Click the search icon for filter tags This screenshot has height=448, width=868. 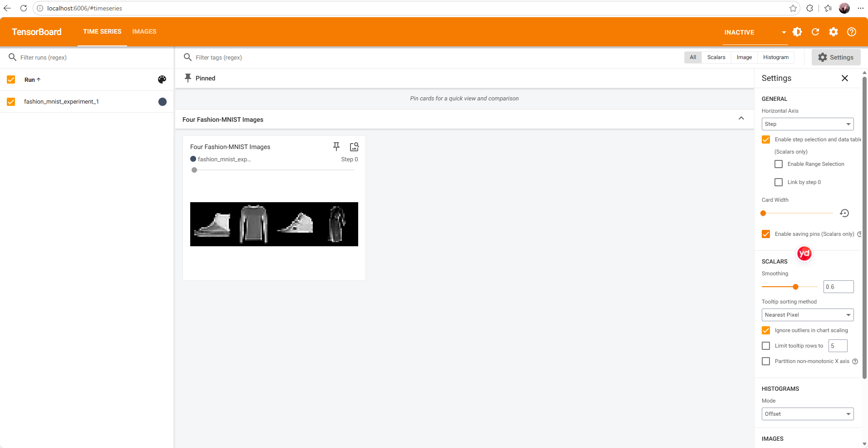point(187,57)
